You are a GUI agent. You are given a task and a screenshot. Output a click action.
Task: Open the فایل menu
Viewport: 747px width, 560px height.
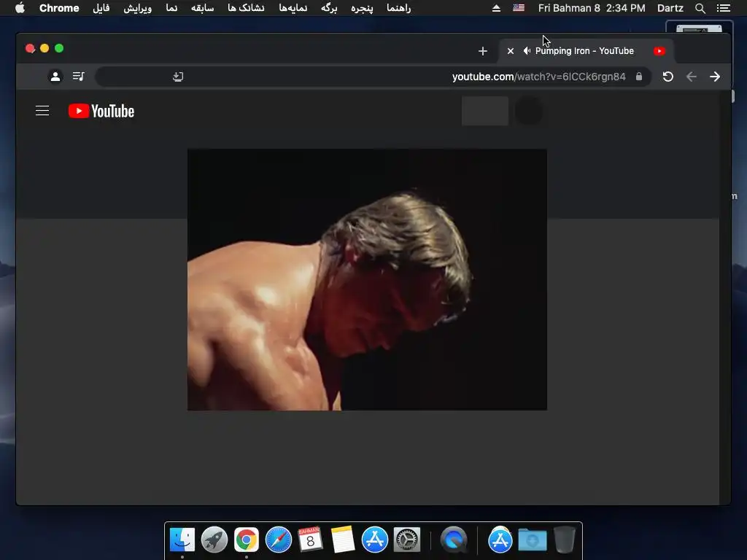point(101,8)
